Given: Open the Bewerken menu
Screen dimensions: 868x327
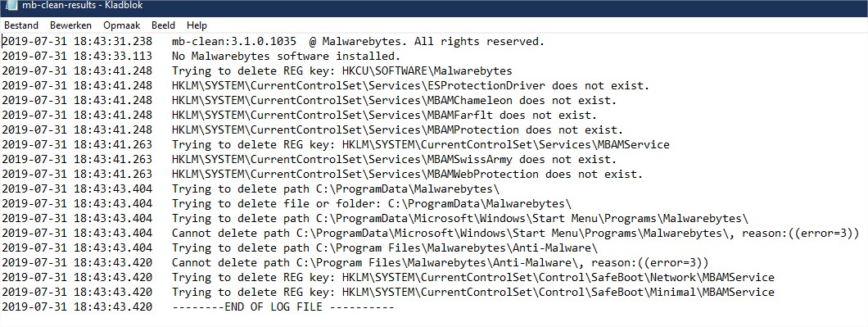Looking at the screenshot, I should click(x=71, y=25).
